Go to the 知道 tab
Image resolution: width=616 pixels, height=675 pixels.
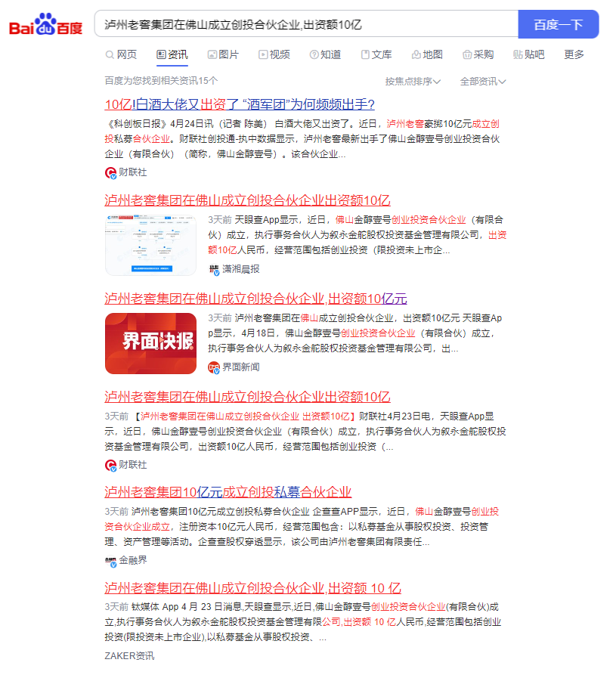point(325,54)
